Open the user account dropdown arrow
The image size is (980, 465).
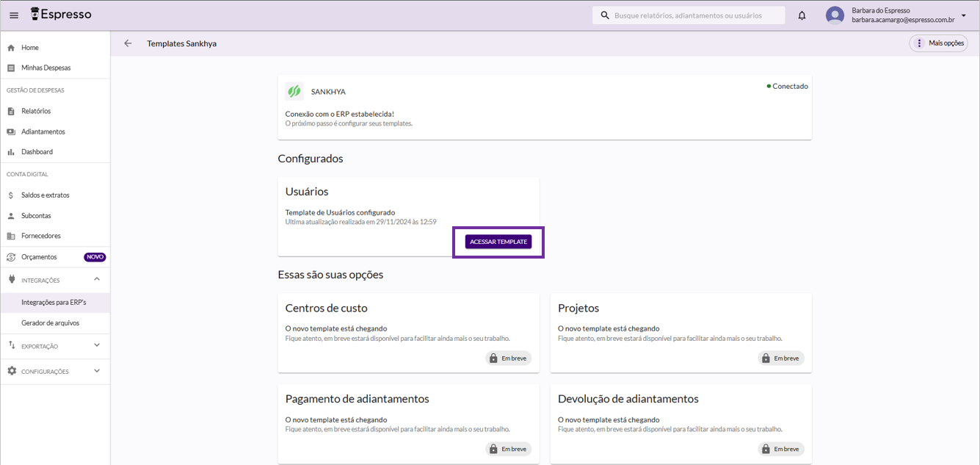(x=964, y=15)
